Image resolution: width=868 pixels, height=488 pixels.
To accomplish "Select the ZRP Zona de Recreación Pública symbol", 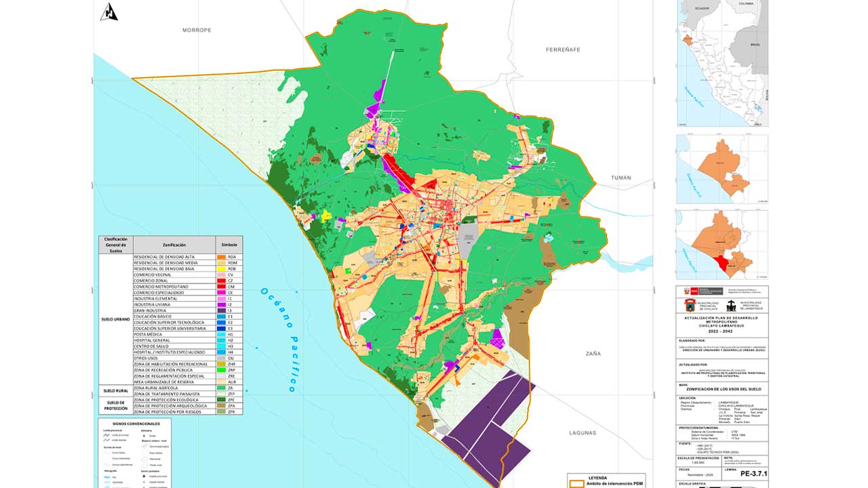I will click(x=222, y=369).
